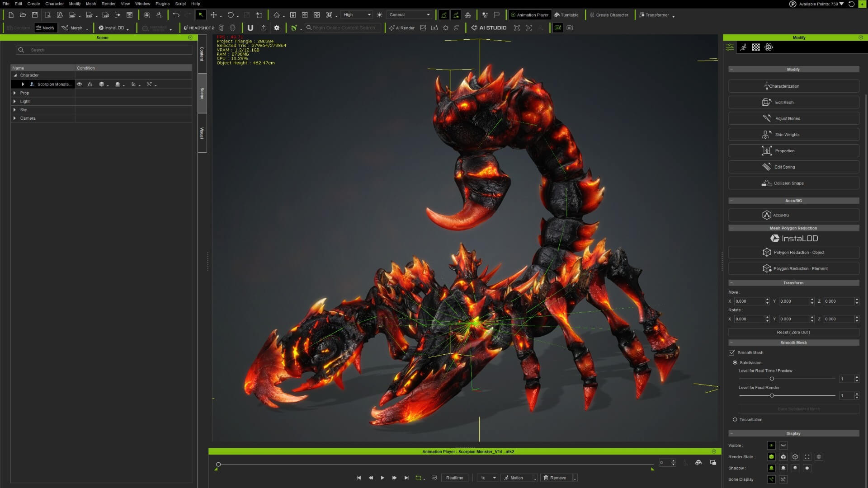
Task: Turn off Bone Display with crossed bone icon
Action: click(x=783, y=479)
